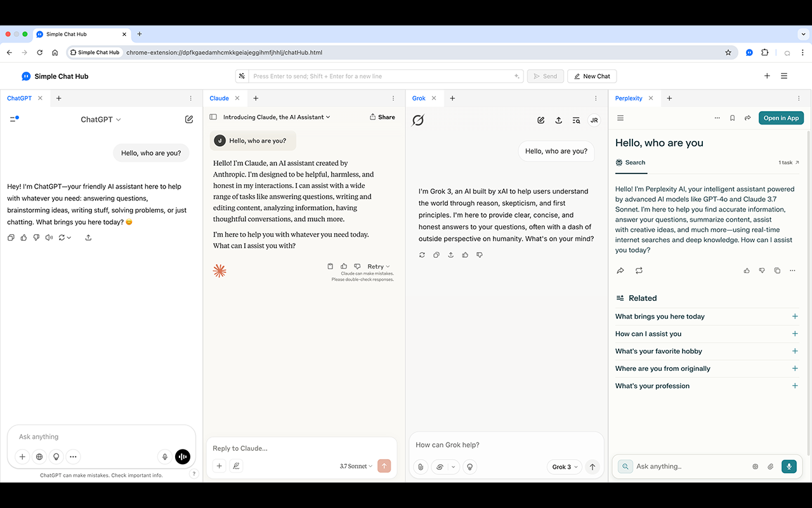The height and width of the screenshot is (508, 812).
Task: Thumbs up the ChatGPT response
Action: coord(23,237)
